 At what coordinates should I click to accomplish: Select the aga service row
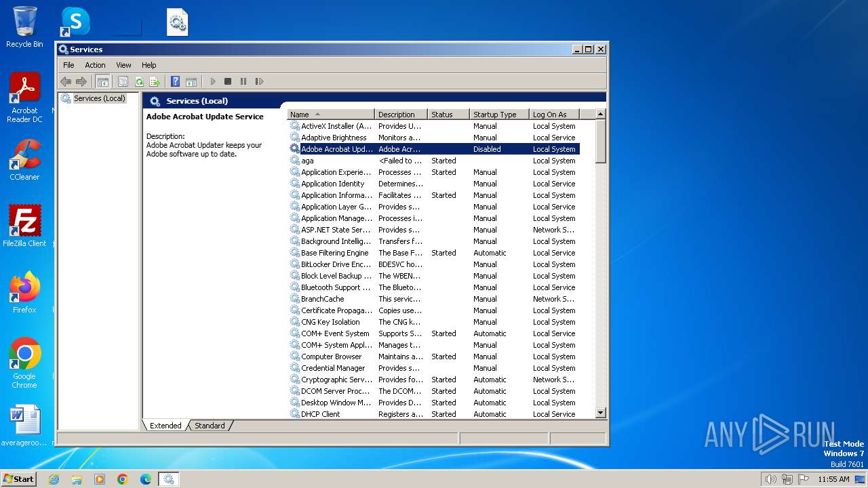(433, 161)
